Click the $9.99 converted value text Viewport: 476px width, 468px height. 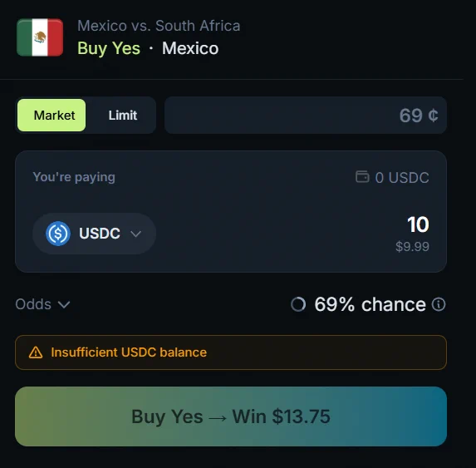pos(412,246)
